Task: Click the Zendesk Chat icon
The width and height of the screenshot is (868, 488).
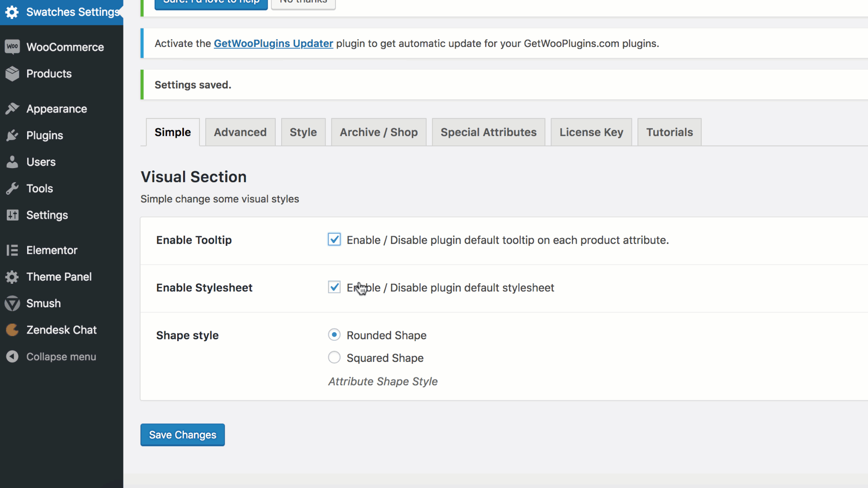Action: [x=12, y=330]
